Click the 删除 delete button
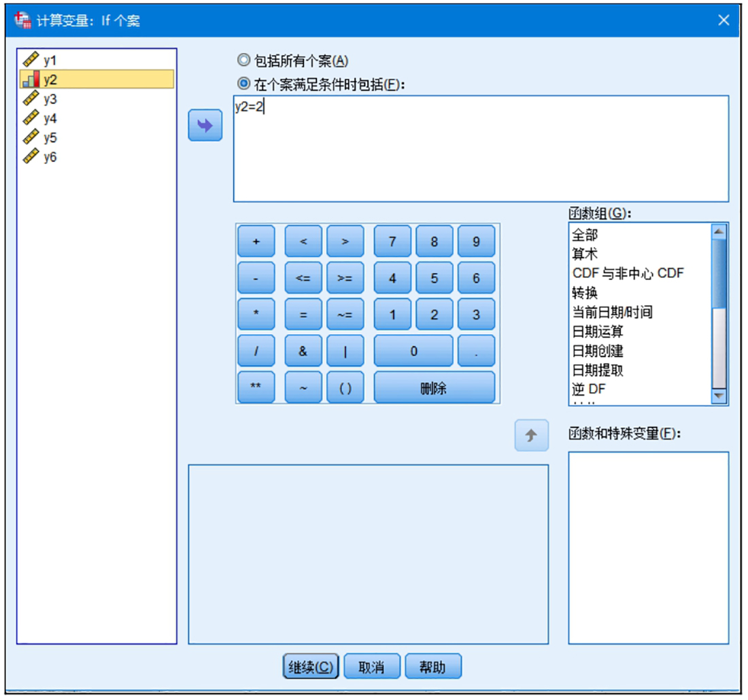Viewport: 748px width, 700px height. pos(435,387)
